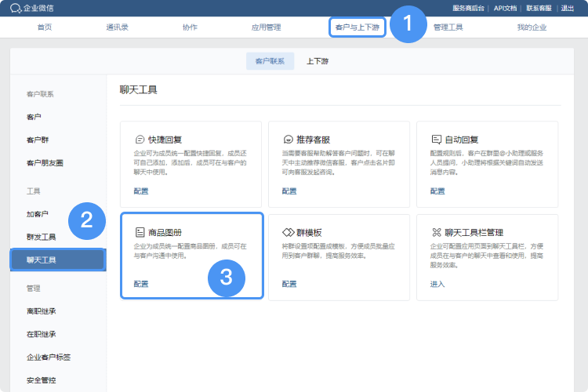The width and height of the screenshot is (588, 392).
Task: Open the 客户与上下游 top menu
Action: [357, 27]
